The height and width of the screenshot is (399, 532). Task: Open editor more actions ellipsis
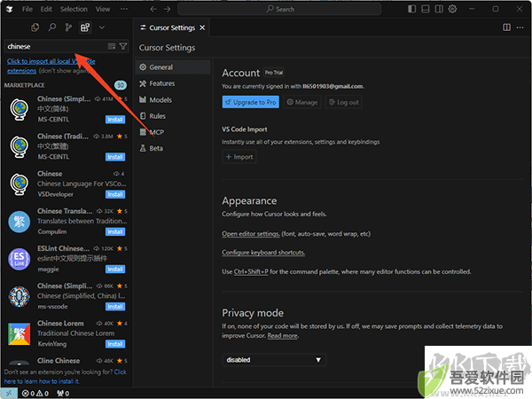(x=520, y=27)
